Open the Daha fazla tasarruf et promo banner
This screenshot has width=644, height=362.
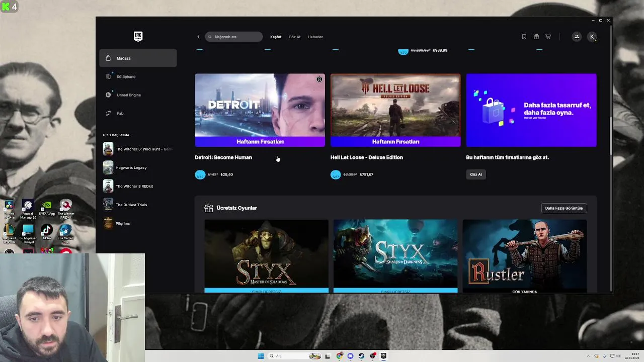[x=531, y=110]
